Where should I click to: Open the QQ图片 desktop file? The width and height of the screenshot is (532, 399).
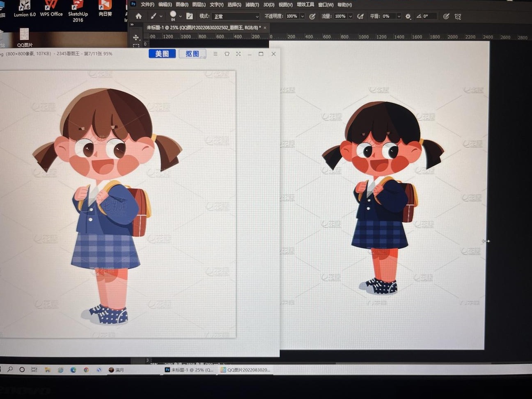tap(25, 38)
